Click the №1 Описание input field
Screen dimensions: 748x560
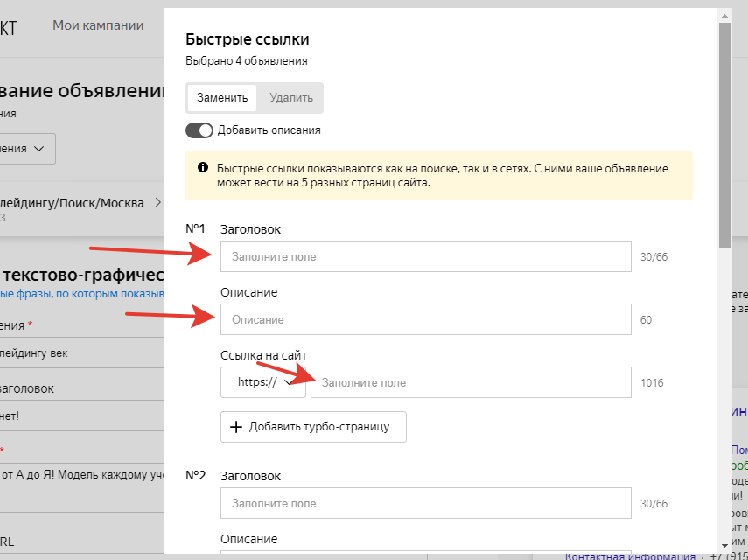pos(425,320)
